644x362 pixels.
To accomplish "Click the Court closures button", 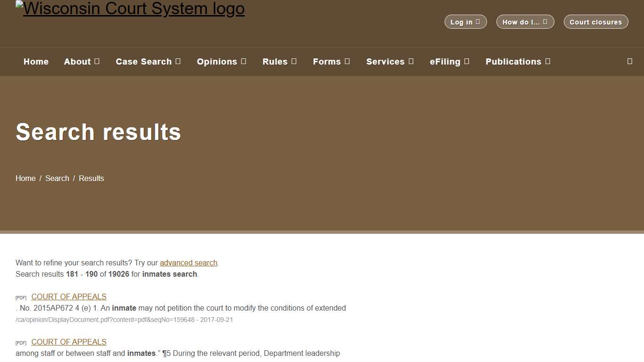I will (x=595, y=22).
